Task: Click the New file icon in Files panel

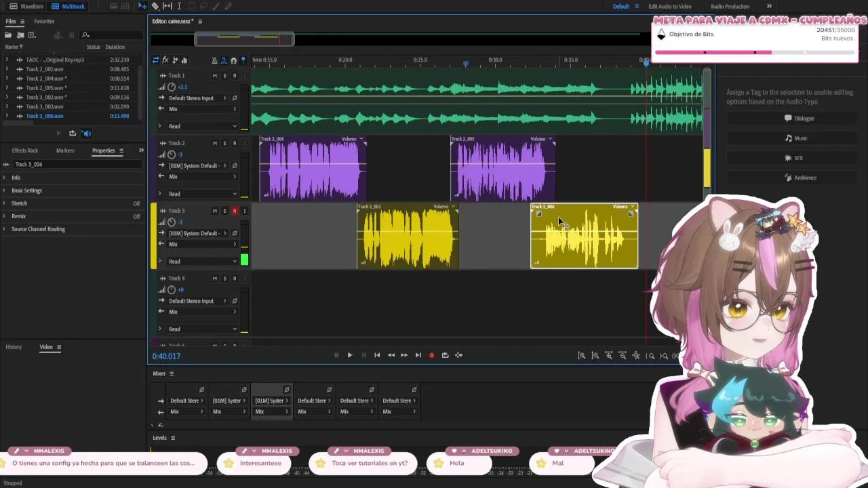Action: (x=31, y=35)
